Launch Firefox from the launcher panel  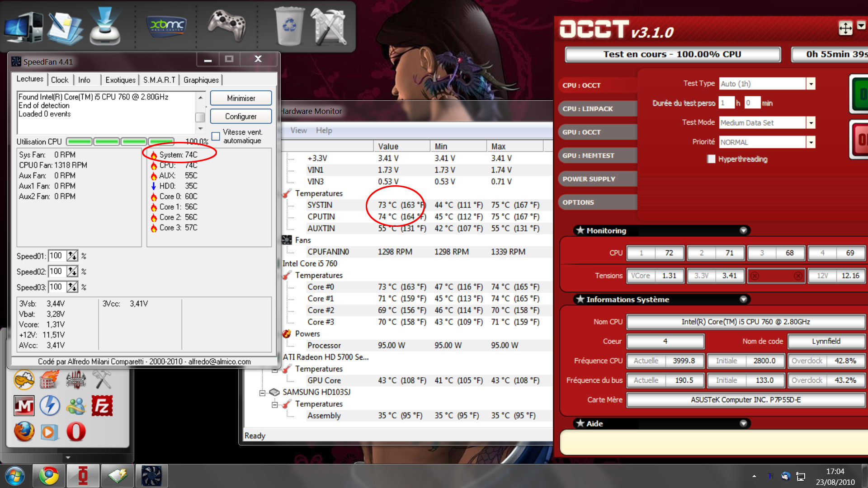(24, 432)
